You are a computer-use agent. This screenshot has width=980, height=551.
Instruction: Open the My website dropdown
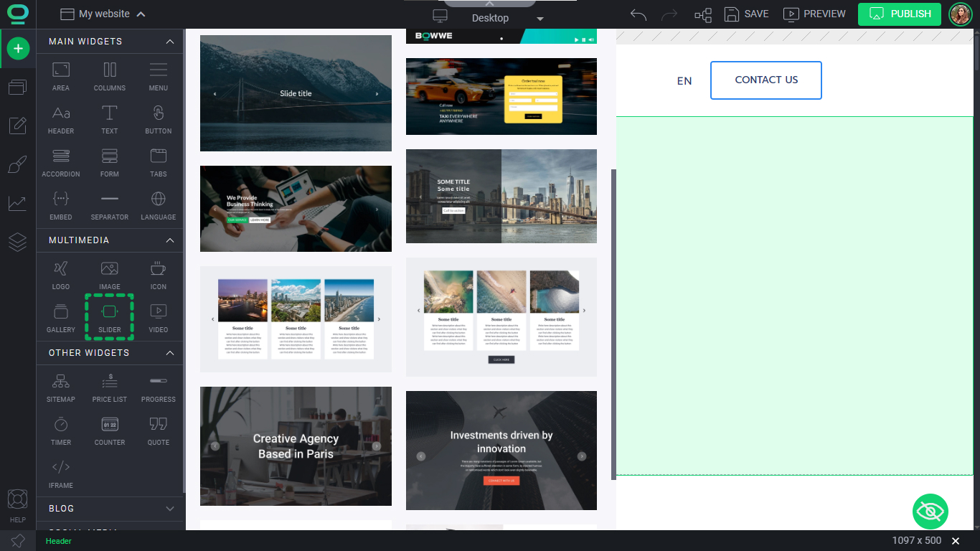[x=103, y=14]
